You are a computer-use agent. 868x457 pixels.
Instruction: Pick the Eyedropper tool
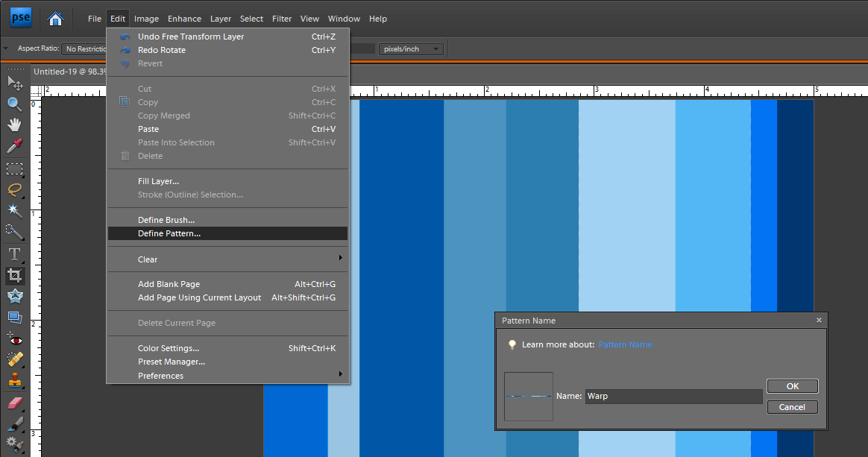tap(14, 146)
